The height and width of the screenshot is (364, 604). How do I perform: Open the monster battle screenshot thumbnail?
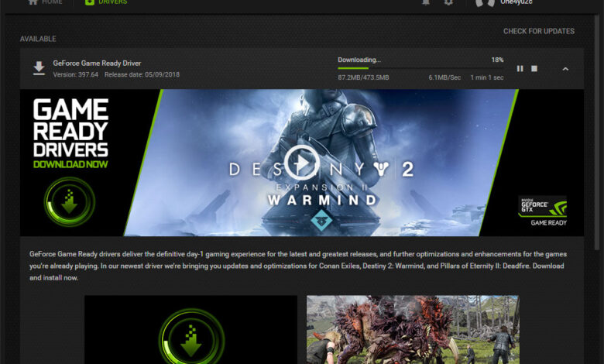click(411, 329)
